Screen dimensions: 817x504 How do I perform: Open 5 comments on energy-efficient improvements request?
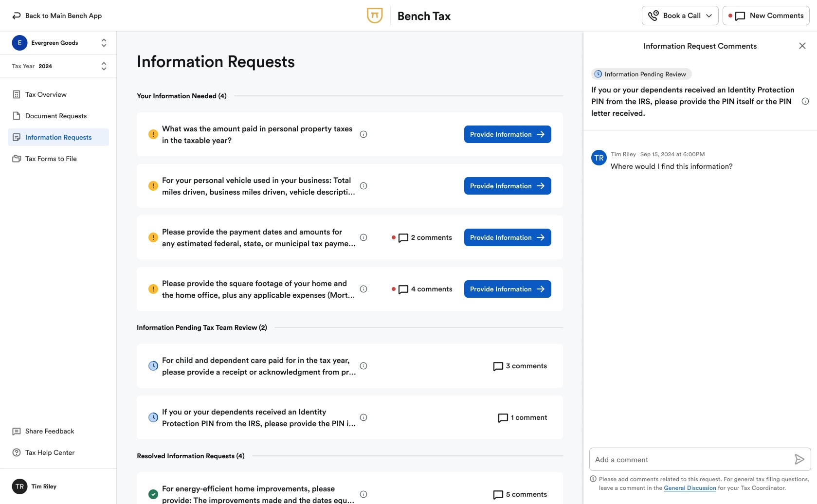(520, 494)
